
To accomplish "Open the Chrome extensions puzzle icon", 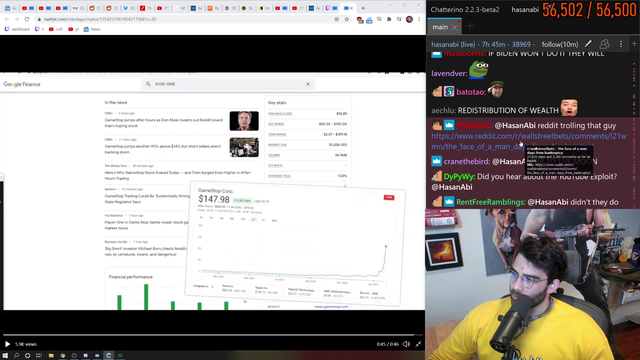I will 389,19.
